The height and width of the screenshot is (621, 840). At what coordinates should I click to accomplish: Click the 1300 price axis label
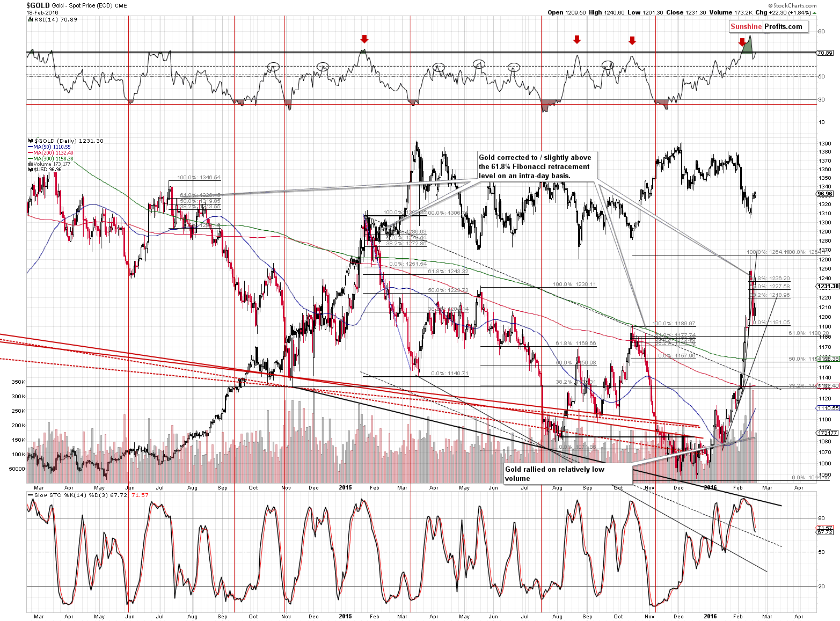pyautogui.click(x=824, y=223)
